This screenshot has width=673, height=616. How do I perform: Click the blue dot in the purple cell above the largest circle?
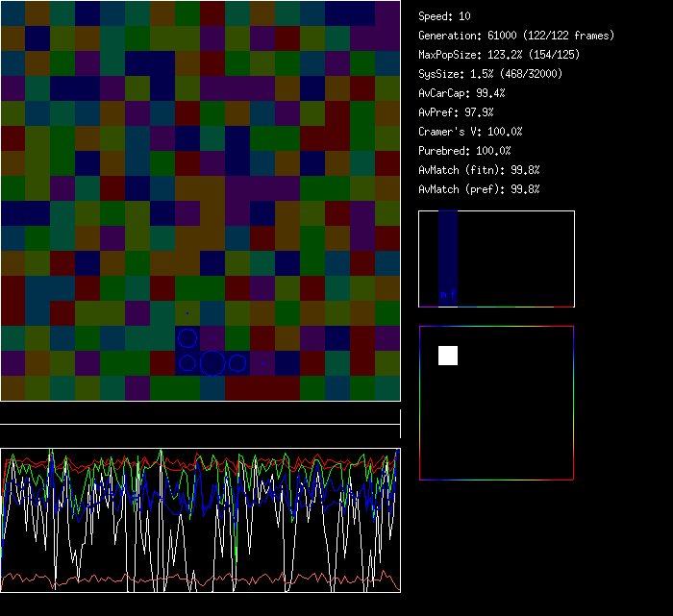(212, 339)
